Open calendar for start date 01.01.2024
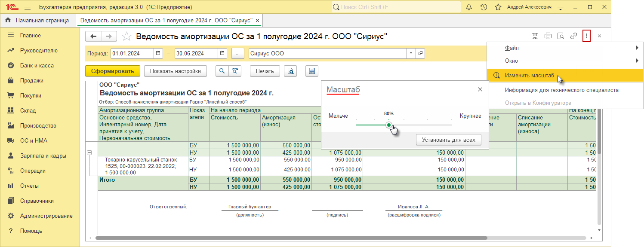Image resolution: width=644 pixels, height=247 pixels. (158, 54)
